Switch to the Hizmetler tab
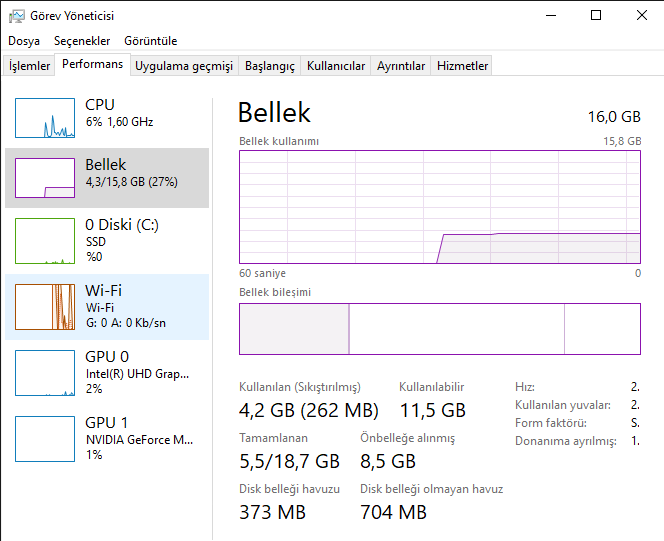The width and height of the screenshot is (664, 541). click(x=463, y=66)
